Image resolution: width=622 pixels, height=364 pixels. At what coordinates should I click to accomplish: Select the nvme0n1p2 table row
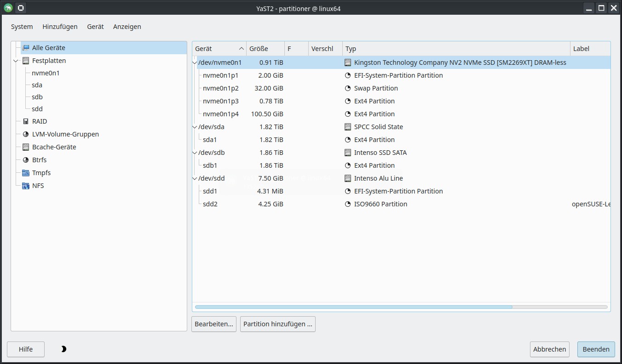point(401,88)
